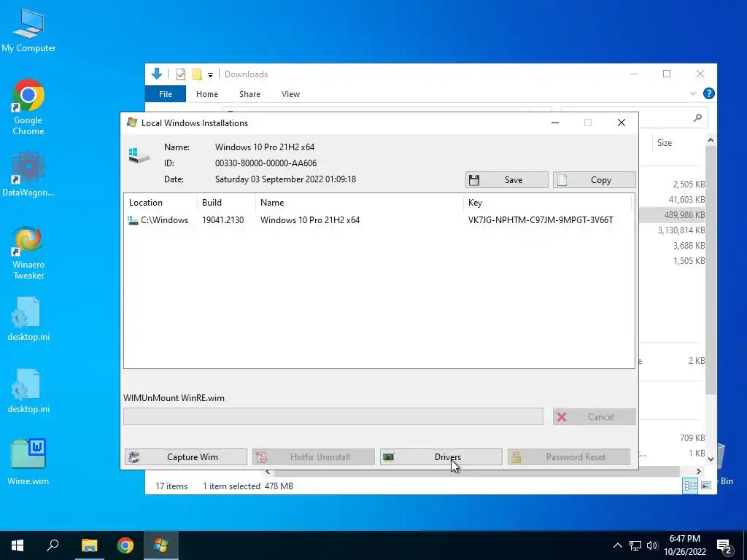Click horizontal scrollbar right arrow in Downloads

(698, 472)
